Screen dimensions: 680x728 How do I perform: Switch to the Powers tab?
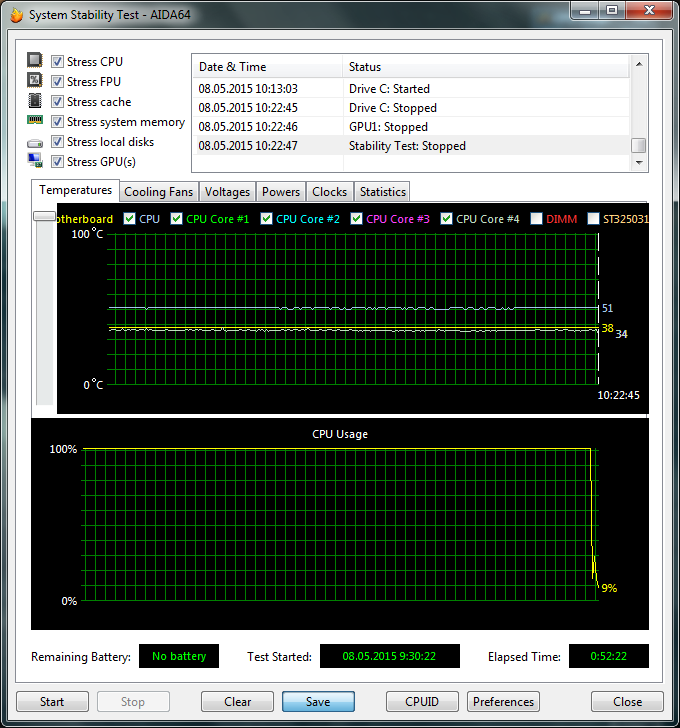[x=281, y=192]
